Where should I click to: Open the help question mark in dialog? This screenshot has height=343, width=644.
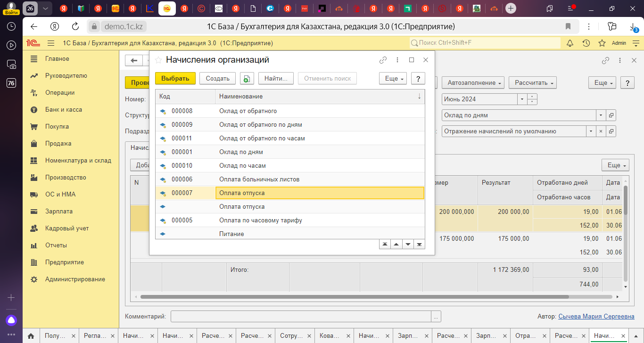tap(418, 79)
